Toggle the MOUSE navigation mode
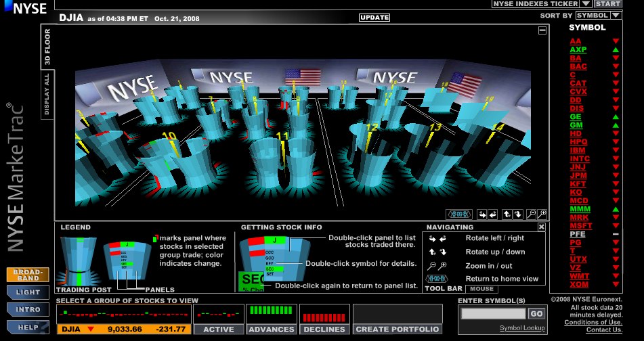The image size is (644, 341). coord(481,289)
